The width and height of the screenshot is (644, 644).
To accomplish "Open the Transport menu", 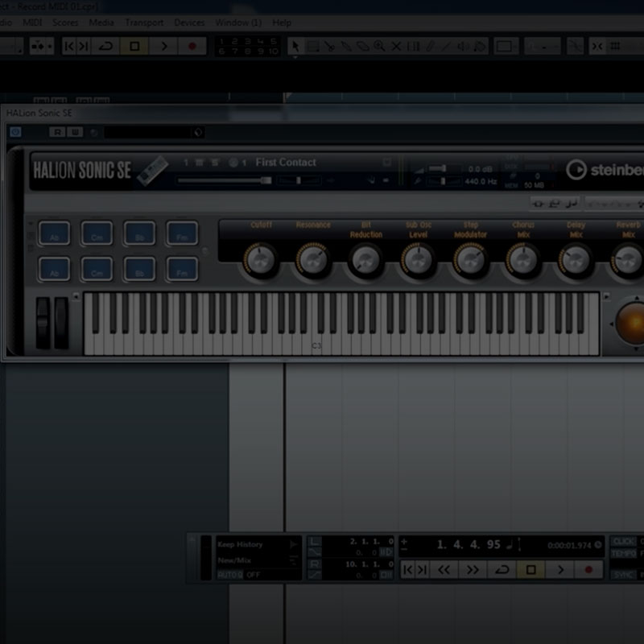I will [x=144, y=23].
